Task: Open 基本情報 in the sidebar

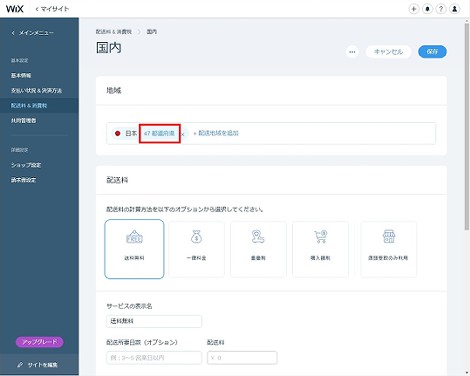Action: click(x=21, y=75)
